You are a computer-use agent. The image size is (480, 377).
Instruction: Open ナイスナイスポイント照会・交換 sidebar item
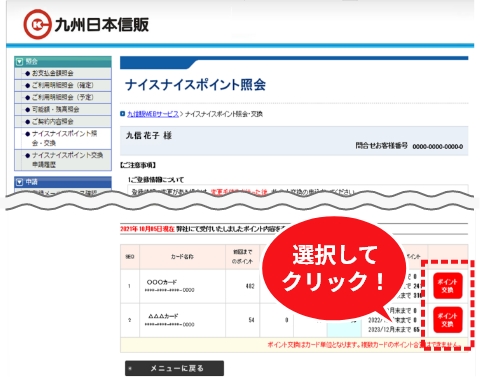pyautogui.click(x=63, y=138)
